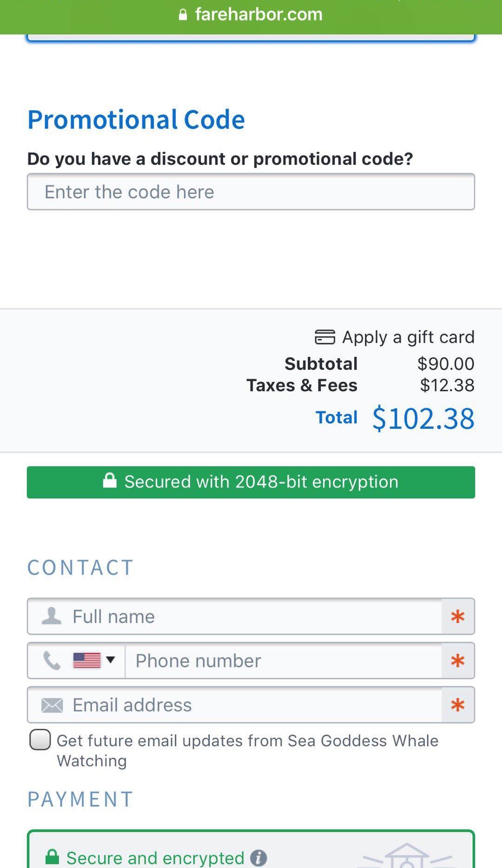Click the green lock beside Secure and encrypted
Viewport: 502px width, 868px height.
(52, 857)
